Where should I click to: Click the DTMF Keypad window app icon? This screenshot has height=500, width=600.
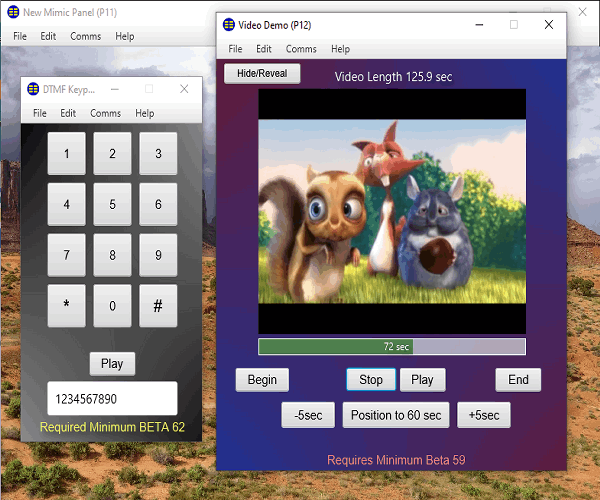coord(33,89)
